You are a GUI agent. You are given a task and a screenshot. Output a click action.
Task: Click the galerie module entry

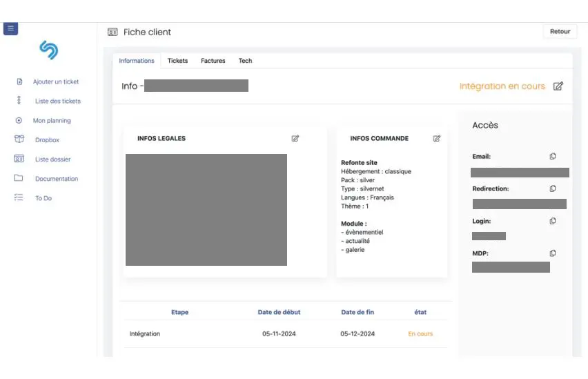click(353, 250)
